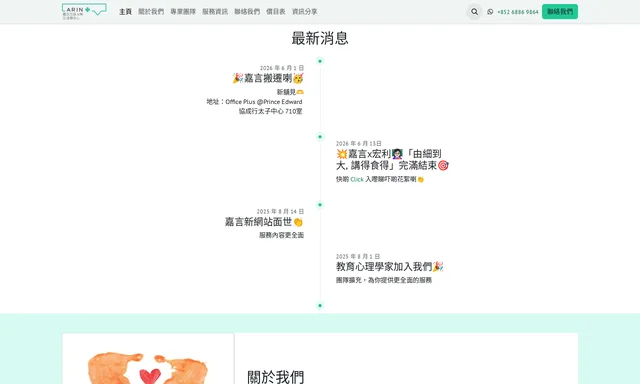Click the date text 2025 年 8 月 14 日
This screenshot has height=384, width=640.
(280, 211)
